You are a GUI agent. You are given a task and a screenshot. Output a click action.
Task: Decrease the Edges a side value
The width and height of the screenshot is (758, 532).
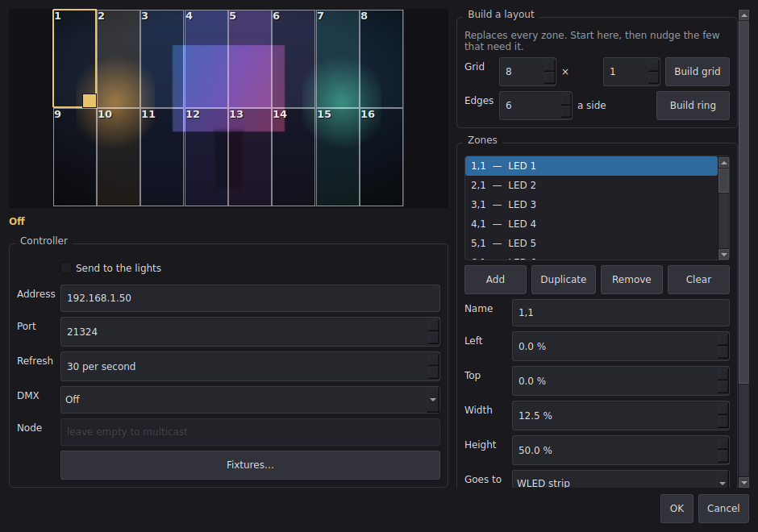pyautogui.click(x=565, y=111)
